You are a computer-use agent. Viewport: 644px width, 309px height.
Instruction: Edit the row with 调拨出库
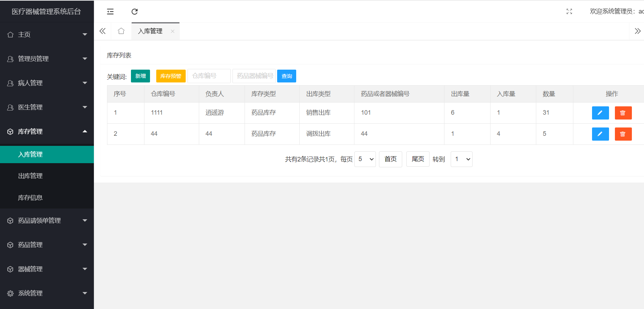600,134
